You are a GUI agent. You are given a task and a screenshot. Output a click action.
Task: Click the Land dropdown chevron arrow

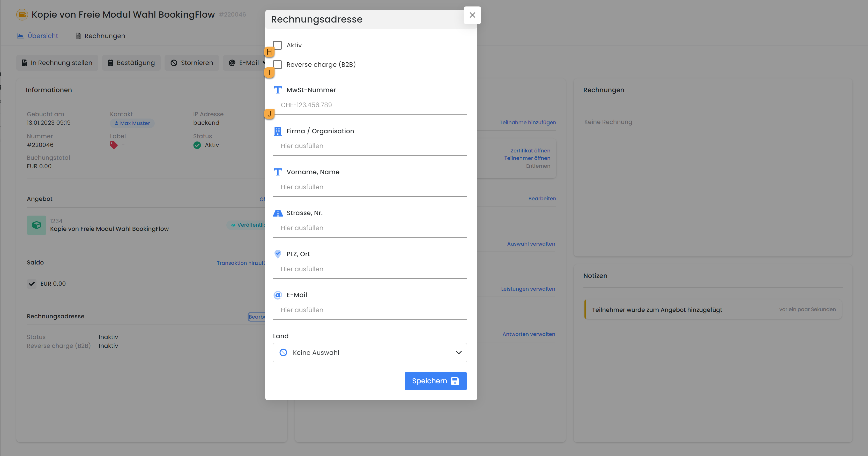(458, 352)
